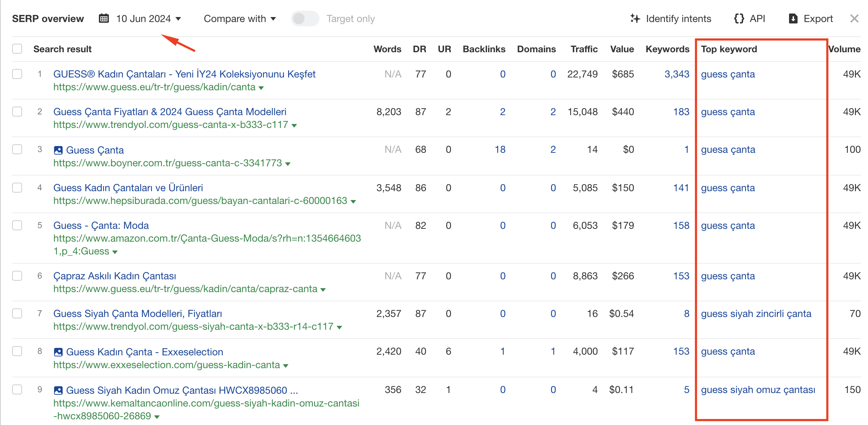Toggle the Target only switch
Image resolution: width=868 pixels, height=425 pixels.
(x=305, y=18)
